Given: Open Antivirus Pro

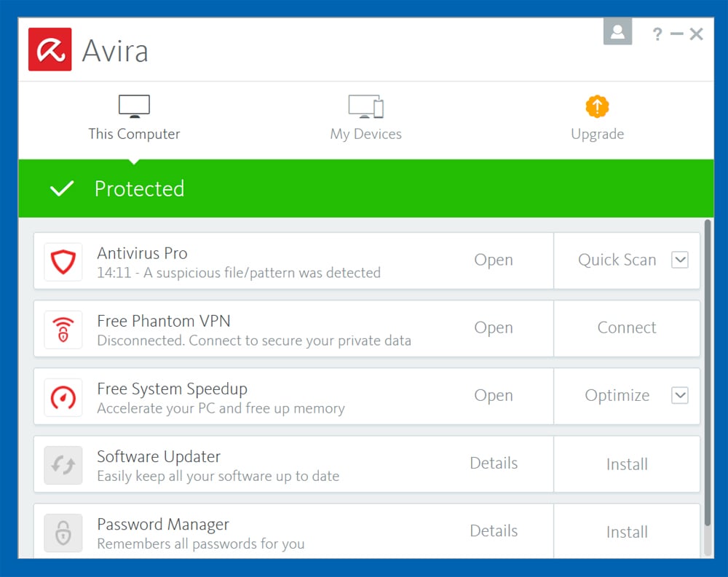Looking at the screenshot, I should pyautogui.click(x=494, y=260).
